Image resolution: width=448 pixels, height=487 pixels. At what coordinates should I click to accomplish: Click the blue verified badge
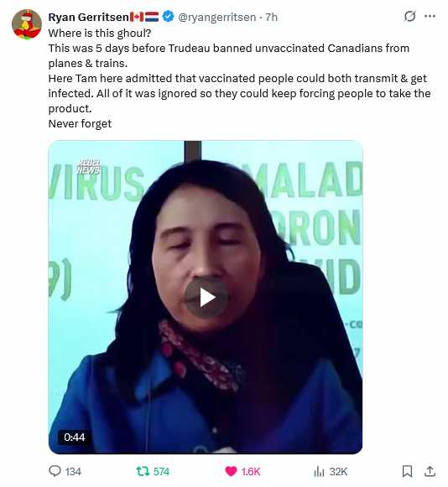pos(168,17)
